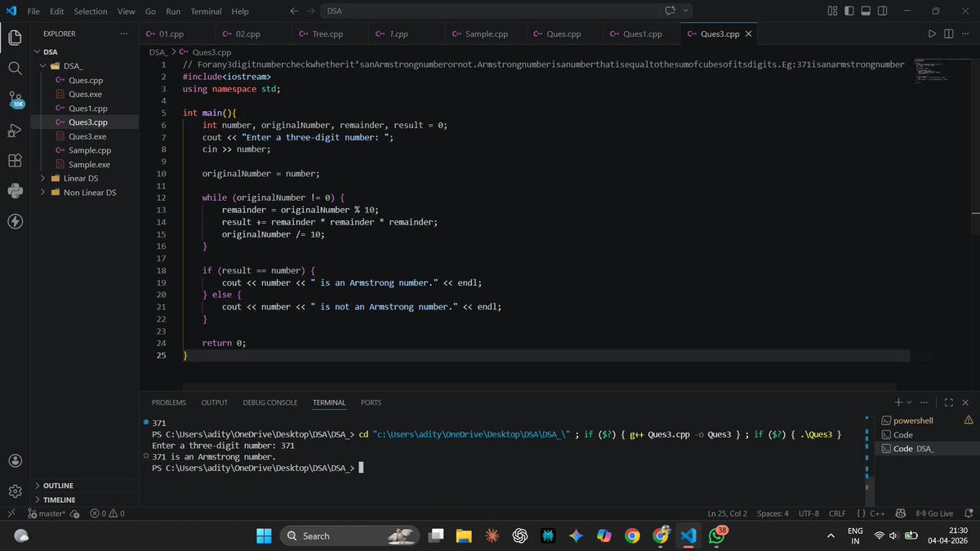Open the Python extension icon in activity bar
Image resolution: width=980 pixels, height=551 pixels.
coord(15,191)
